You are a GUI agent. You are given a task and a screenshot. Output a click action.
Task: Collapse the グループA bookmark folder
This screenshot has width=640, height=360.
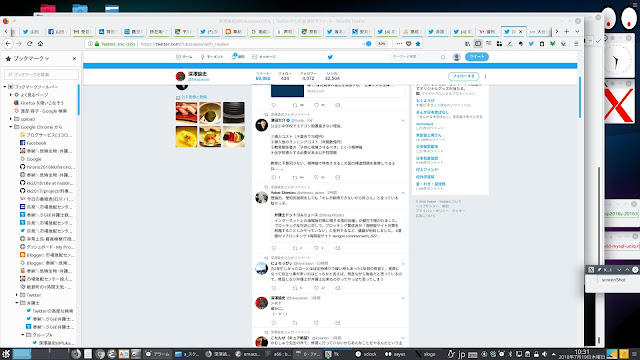coord(23,335)
